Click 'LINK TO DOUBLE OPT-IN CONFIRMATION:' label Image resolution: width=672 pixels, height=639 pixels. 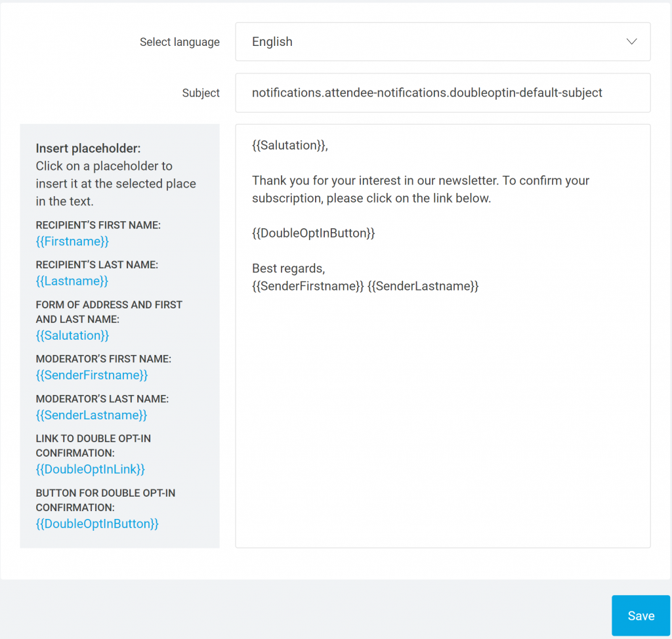click(x=93, y=445)
